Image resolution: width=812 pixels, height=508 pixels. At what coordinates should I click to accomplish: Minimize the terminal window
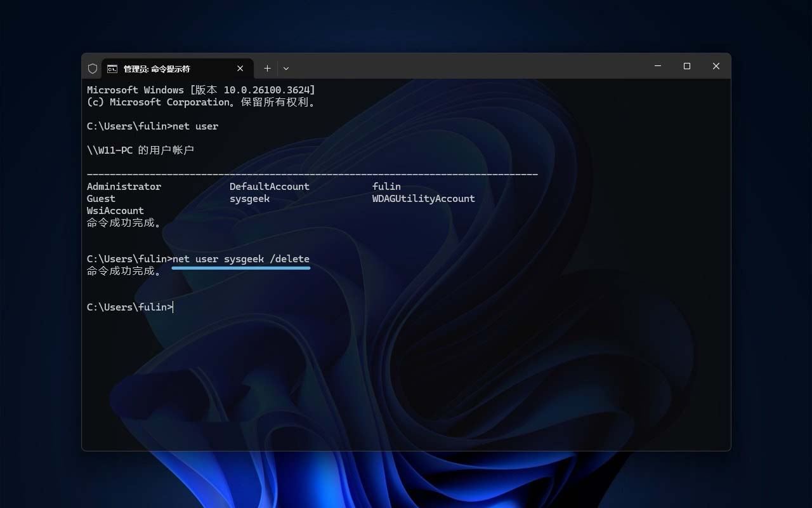[658, 66]
